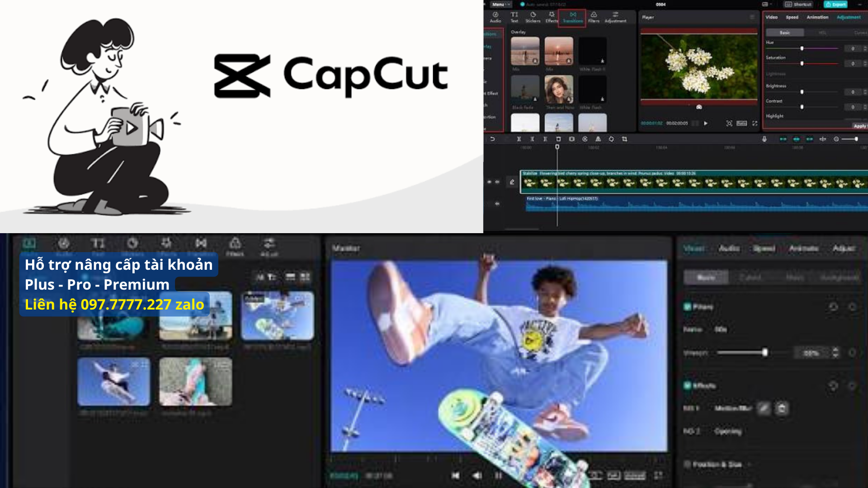Open the HSL sub-tab in Adjustment panel
Screen dimensions: 868x488
tap(822, 33)
